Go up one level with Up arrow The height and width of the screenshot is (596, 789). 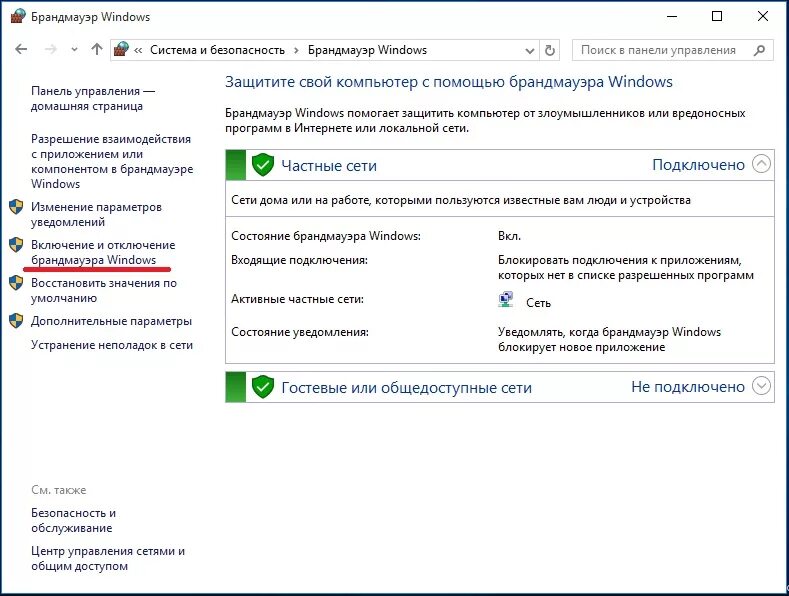[x=97, y=49]
